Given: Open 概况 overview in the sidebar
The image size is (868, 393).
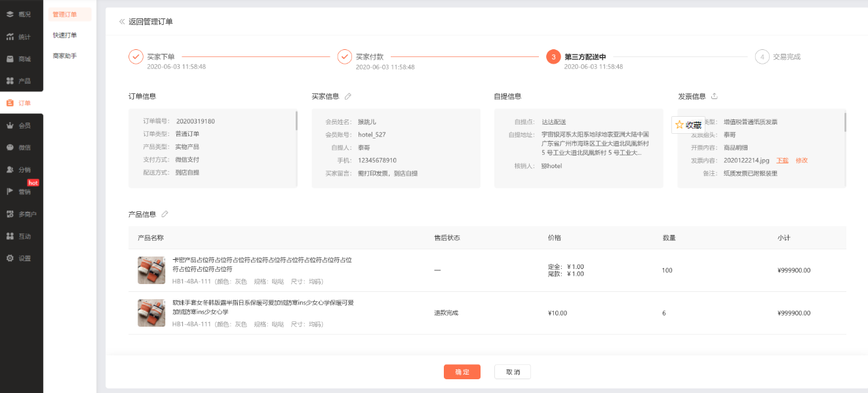Looking at the screenshot, I should [21, 14].
